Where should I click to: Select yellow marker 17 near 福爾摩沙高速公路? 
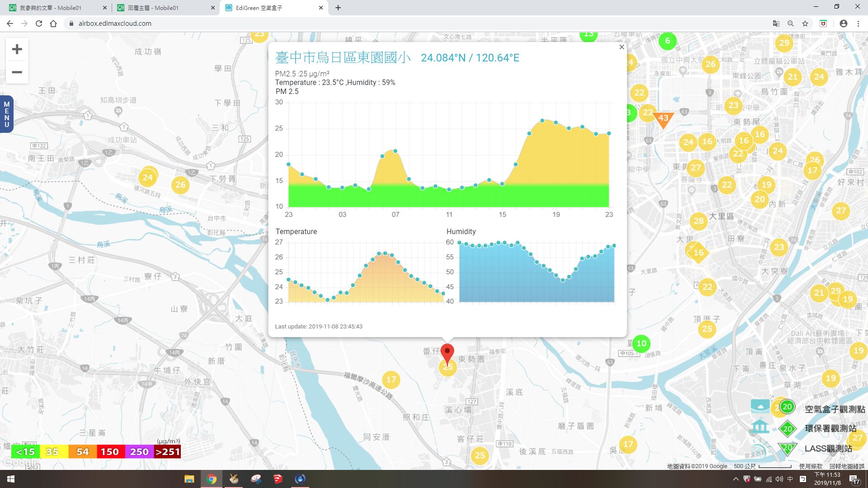(391, 380)
